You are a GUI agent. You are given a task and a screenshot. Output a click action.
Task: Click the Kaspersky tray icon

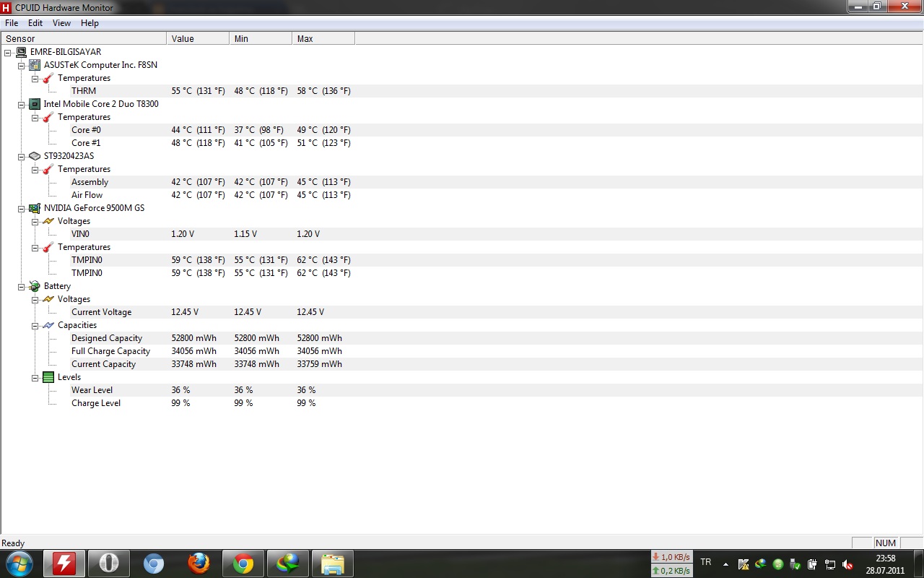743,564
